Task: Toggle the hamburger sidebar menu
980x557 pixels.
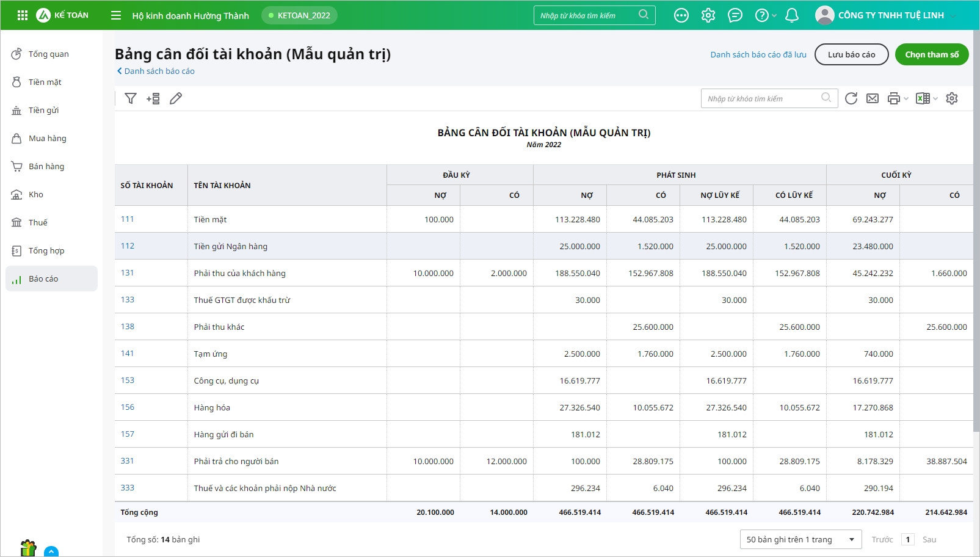Action: click(x=116, y=15)
